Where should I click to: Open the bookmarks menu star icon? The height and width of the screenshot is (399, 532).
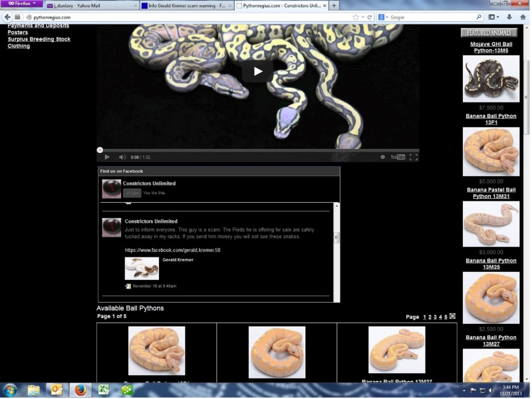(x=491, y=17)
